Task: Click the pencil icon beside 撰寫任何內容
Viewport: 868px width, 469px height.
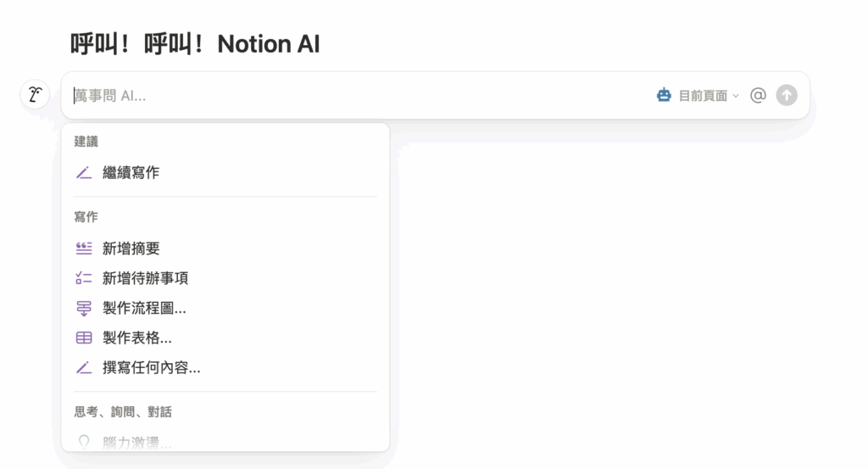Action: tap(84, 368)
